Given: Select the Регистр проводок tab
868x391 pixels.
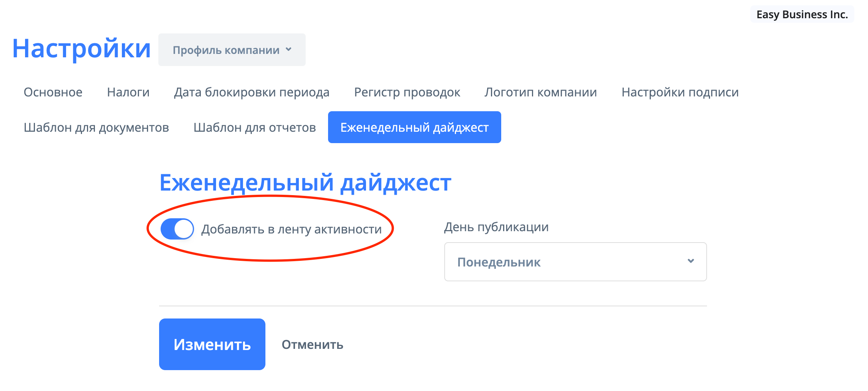Looking at the screenshot, I should click(407, 92).
